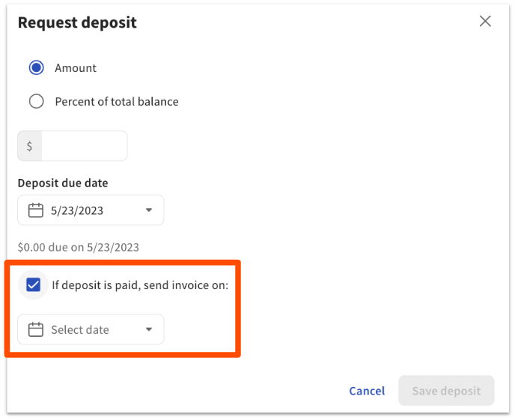Click the Select date placeholder text
The width and height of the screenshot is (515, 420).
80,329
